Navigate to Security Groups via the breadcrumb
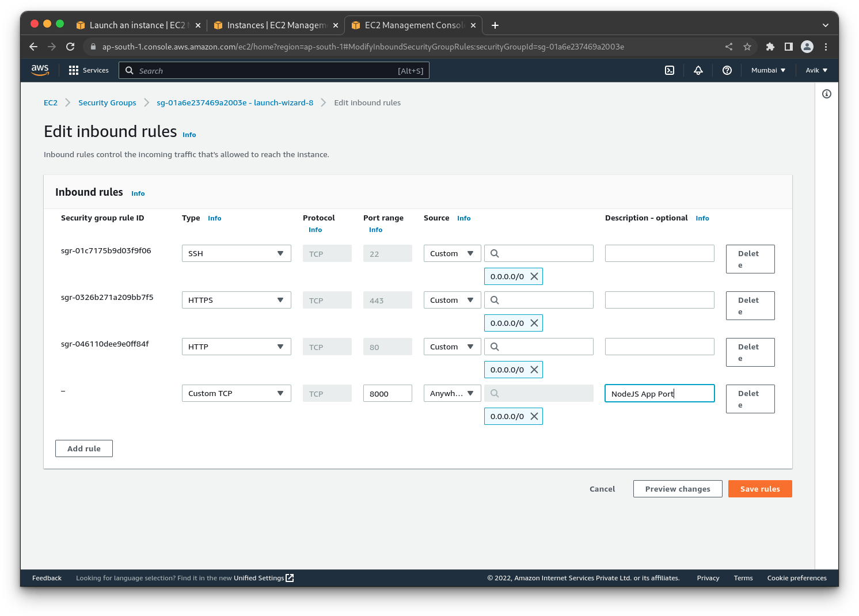The image size is (859, 616). click(x=107, y=102)
